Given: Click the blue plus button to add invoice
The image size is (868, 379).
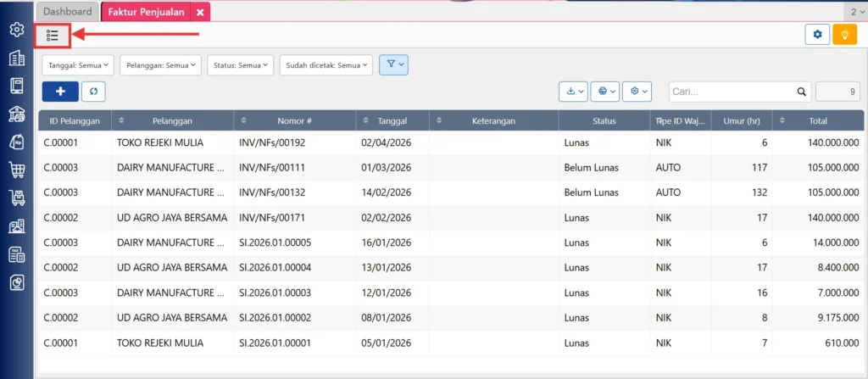Looking at the screenshot, I should click(x=60, y=92).
